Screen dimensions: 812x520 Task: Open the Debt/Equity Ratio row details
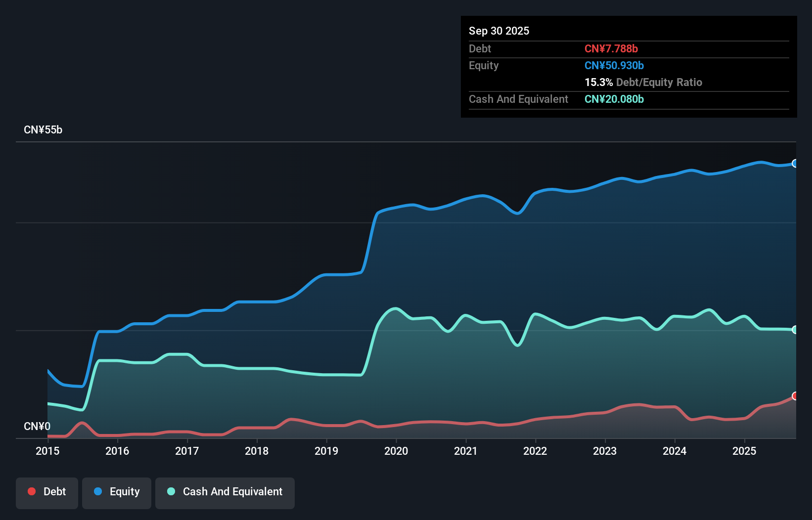click(x=643, y=82)
